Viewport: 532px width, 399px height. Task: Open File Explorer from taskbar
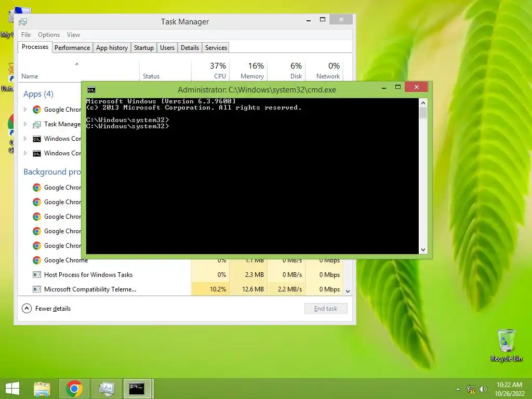point(42,389)
